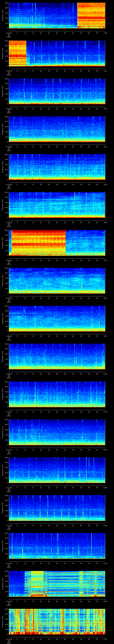Viewport: 114px width, 644px height.
Task: Select the spectrogram ending at 8:00
Action: [57, 281]
